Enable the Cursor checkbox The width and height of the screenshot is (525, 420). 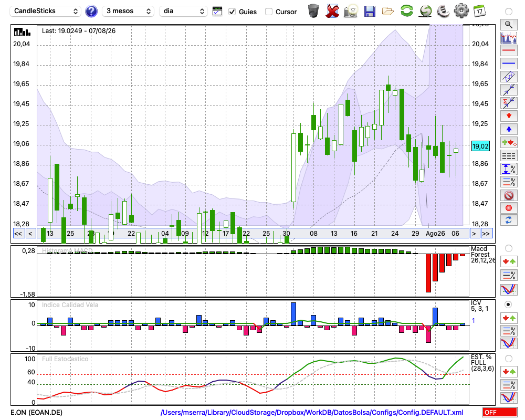point(268,12)
